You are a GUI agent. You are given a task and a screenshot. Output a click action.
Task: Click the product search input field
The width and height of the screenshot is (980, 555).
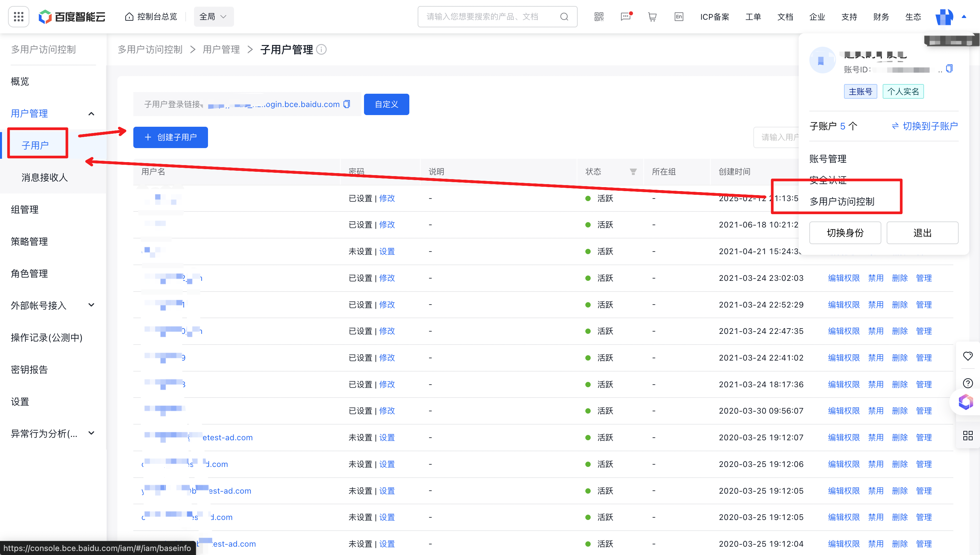coord(497,16)
